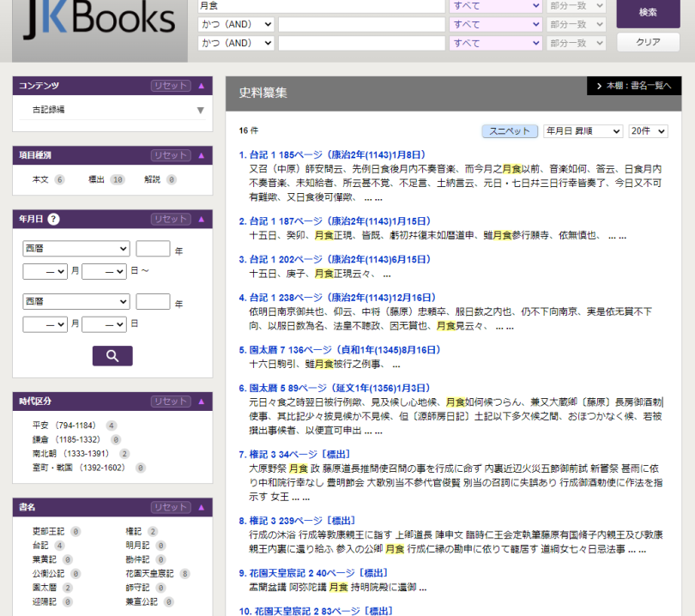Open the すべて dropdown in second row

496,24
